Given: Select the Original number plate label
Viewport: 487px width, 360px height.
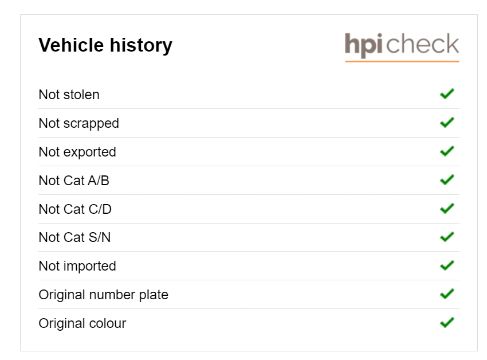Looking at the screenshot, I should click(x=103, y=295).
